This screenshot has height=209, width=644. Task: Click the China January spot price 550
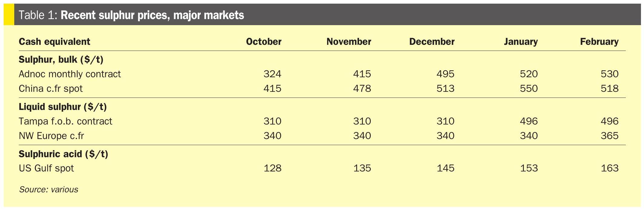529,88
